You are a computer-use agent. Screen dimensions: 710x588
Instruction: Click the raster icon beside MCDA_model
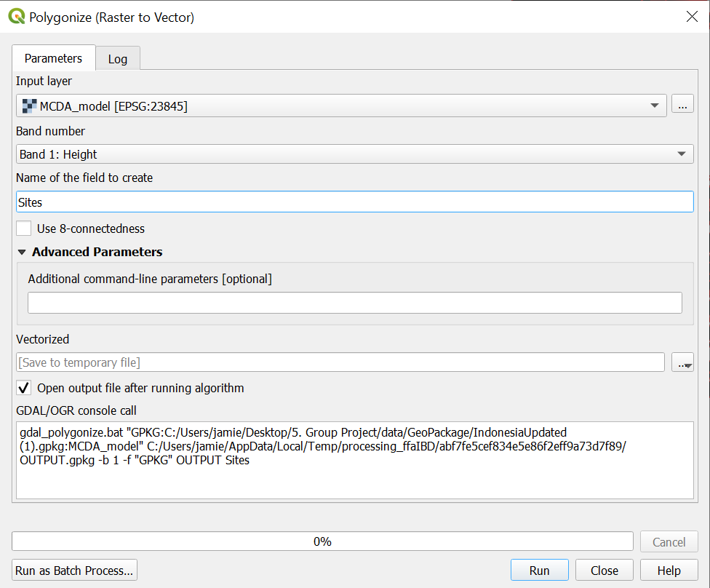tap(29, 106)
